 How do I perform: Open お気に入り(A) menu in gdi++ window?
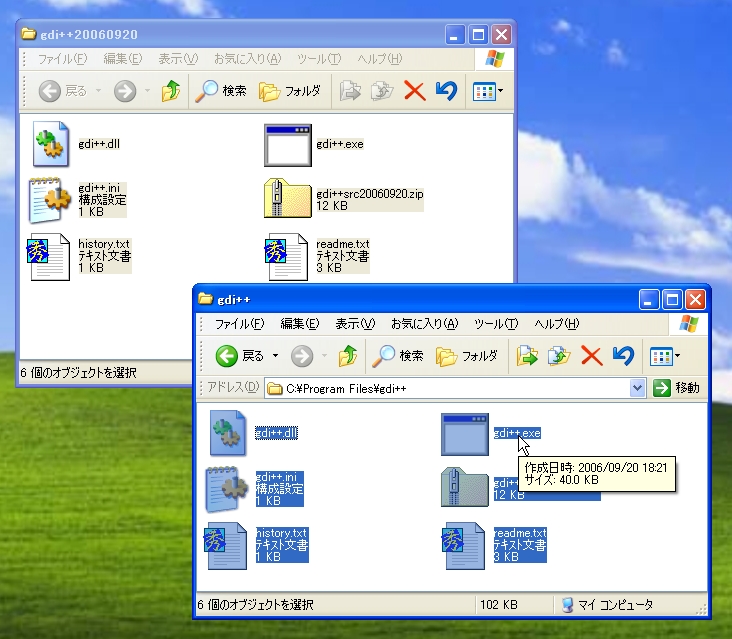click(425, 323)
